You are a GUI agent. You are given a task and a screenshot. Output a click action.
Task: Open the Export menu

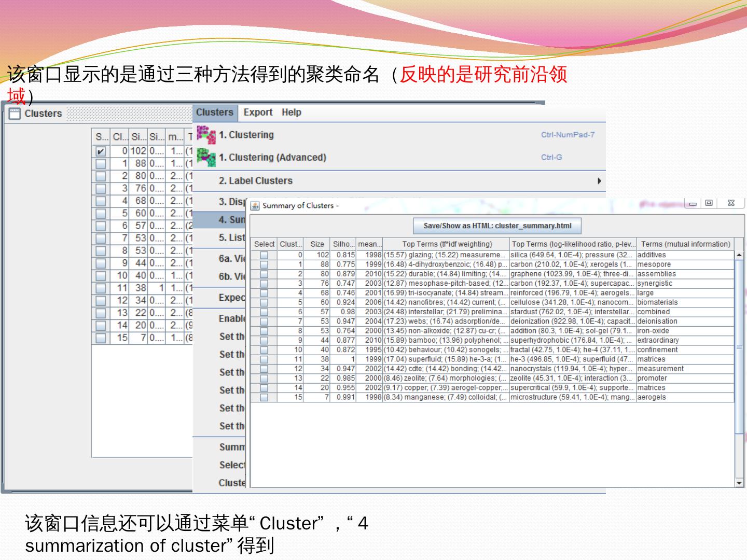[x=258, y=113]
